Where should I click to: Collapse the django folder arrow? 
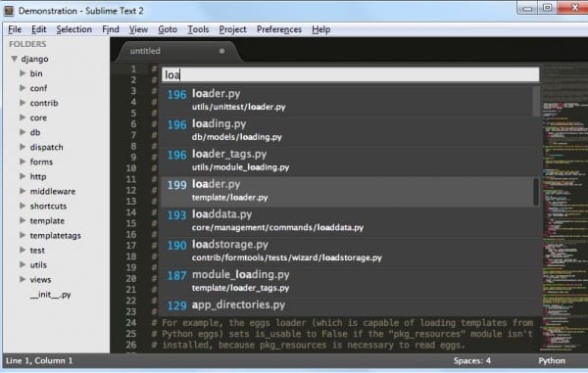pyautogui.click(x=15, y=59)
